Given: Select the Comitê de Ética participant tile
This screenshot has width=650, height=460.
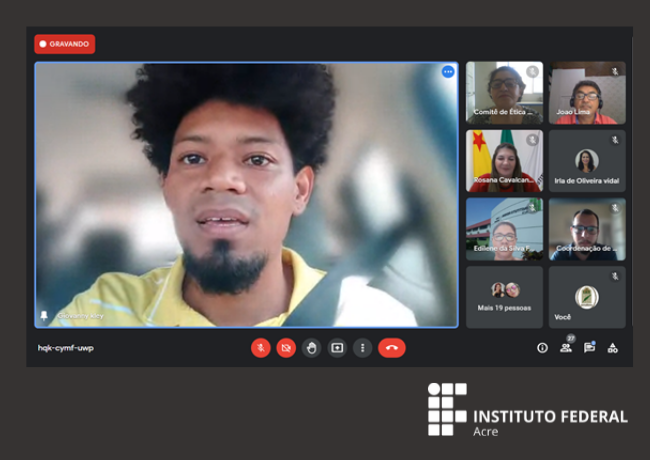Looking at the screenshot, I should coord(504,93).
